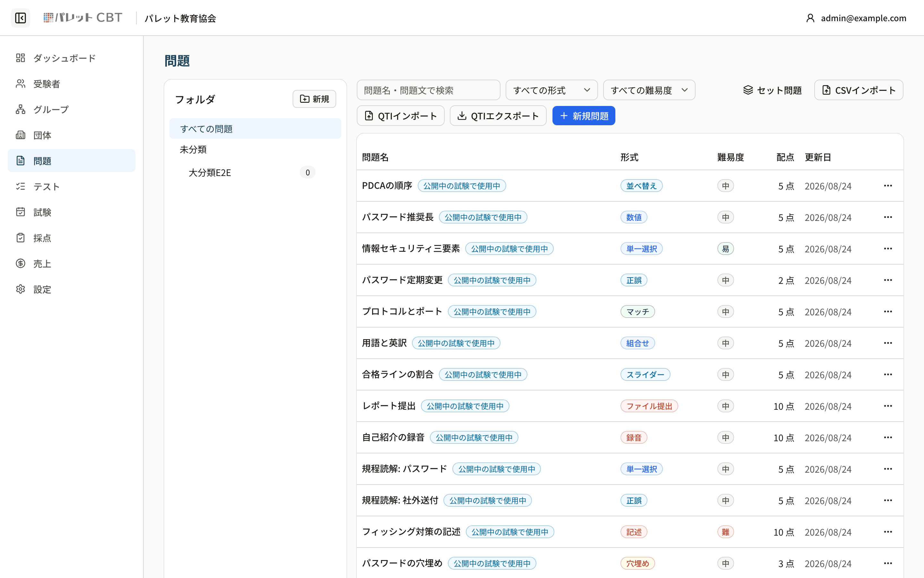
Task: Click the 用語と英訳 question name
Action: click(384, 343)
